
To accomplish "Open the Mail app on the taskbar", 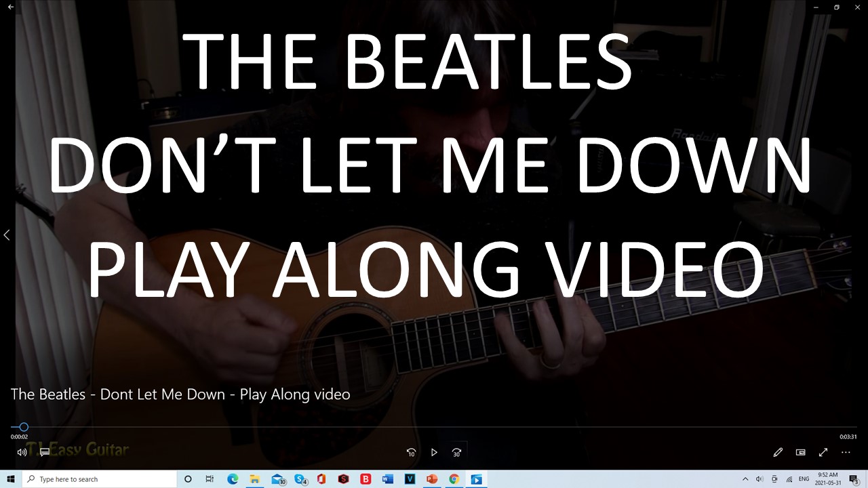I will 277,479.
